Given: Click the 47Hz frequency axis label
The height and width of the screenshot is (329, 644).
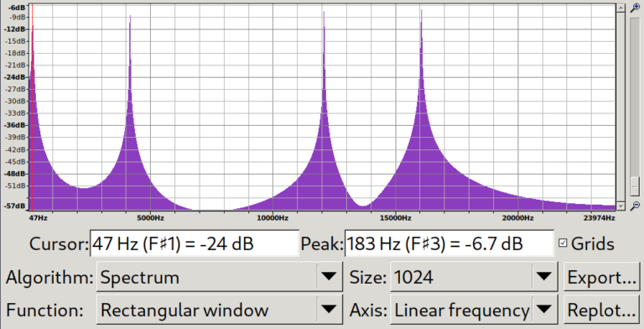Looking at the screenshot, I should pyautogui.click(x=38, y=218).
